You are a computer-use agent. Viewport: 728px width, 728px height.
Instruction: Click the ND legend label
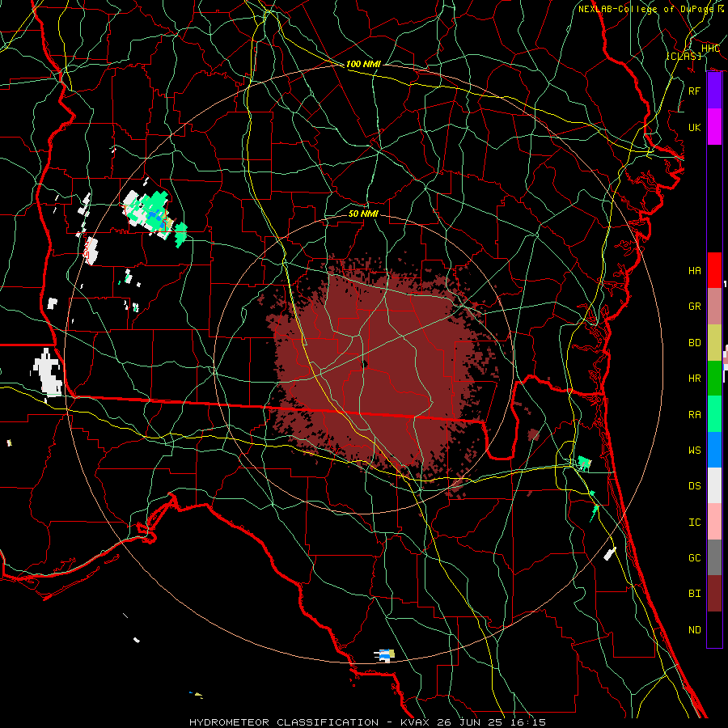coord(694,629)
